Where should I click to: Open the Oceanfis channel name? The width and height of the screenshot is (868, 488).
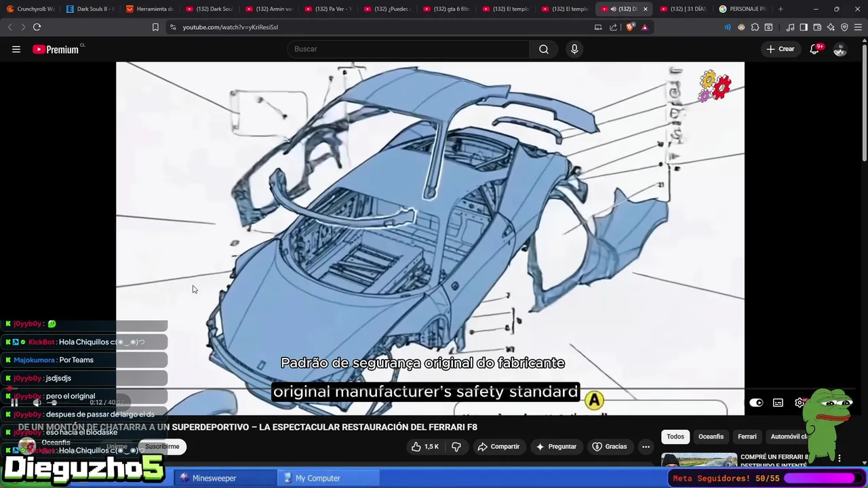pos(56,443)
